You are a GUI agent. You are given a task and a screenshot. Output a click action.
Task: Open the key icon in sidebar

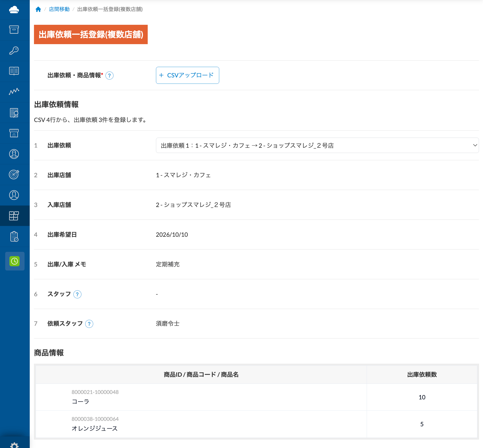14,51
